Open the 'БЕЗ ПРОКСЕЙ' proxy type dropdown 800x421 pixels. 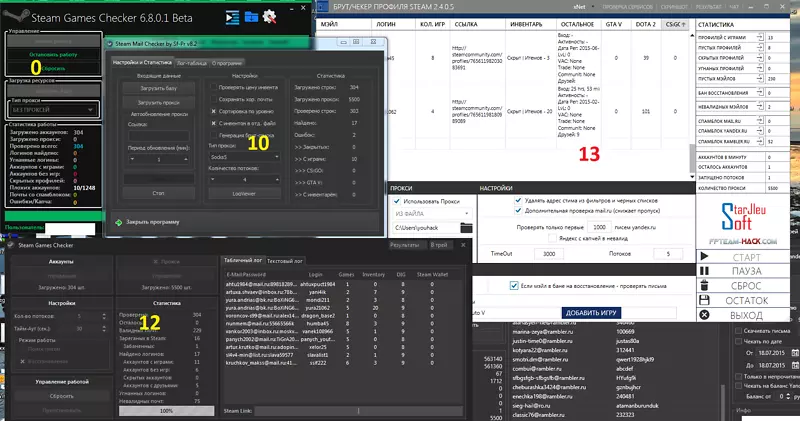(x=51, y=110)
